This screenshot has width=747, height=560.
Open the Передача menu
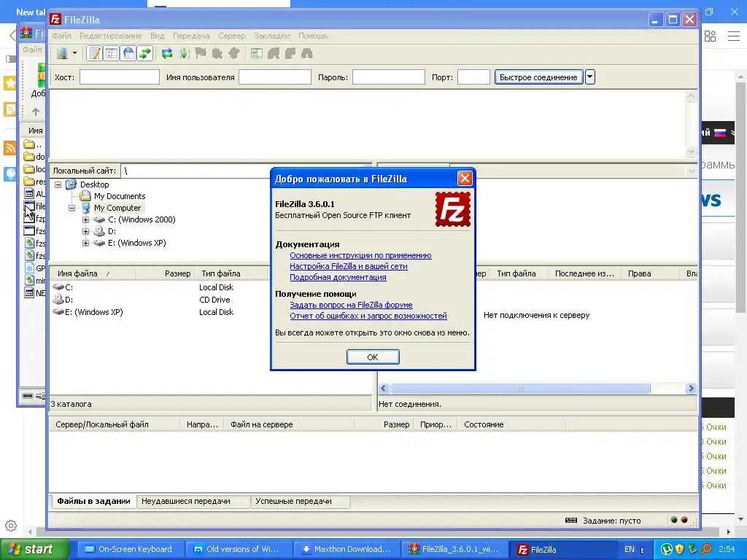(191, 36)
